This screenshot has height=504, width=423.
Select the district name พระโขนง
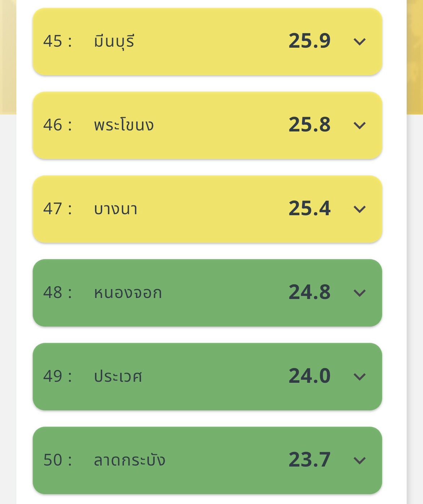coord(124,125)
